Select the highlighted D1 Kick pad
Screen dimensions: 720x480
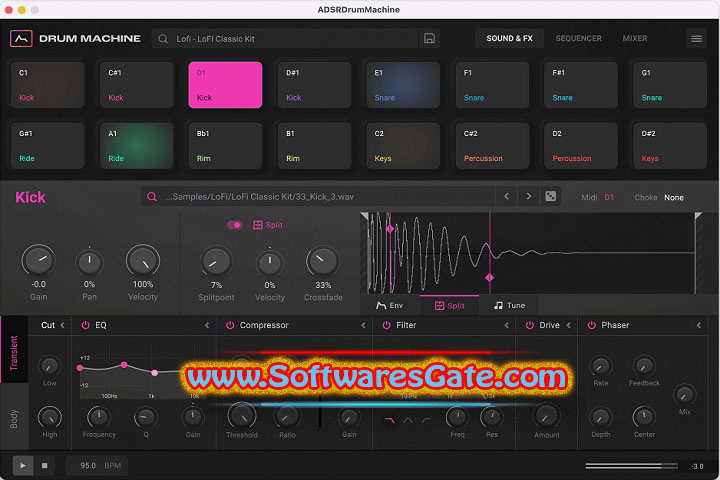pyautogui.click(x=225, y=85)
